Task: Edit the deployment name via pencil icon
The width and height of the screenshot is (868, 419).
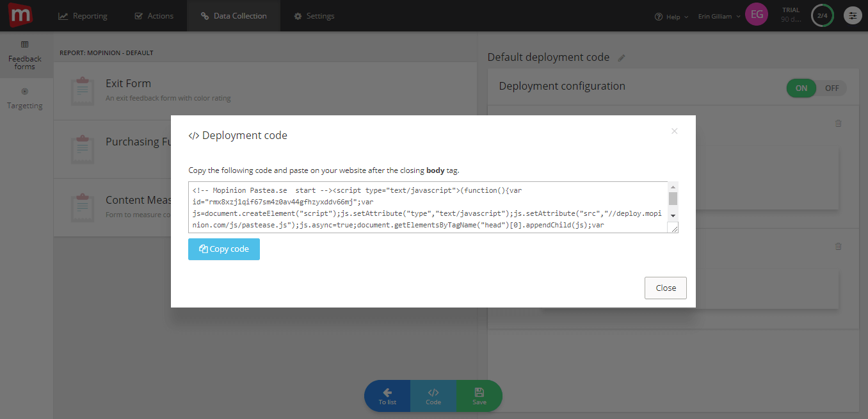Action: click(x=621, y=57)
